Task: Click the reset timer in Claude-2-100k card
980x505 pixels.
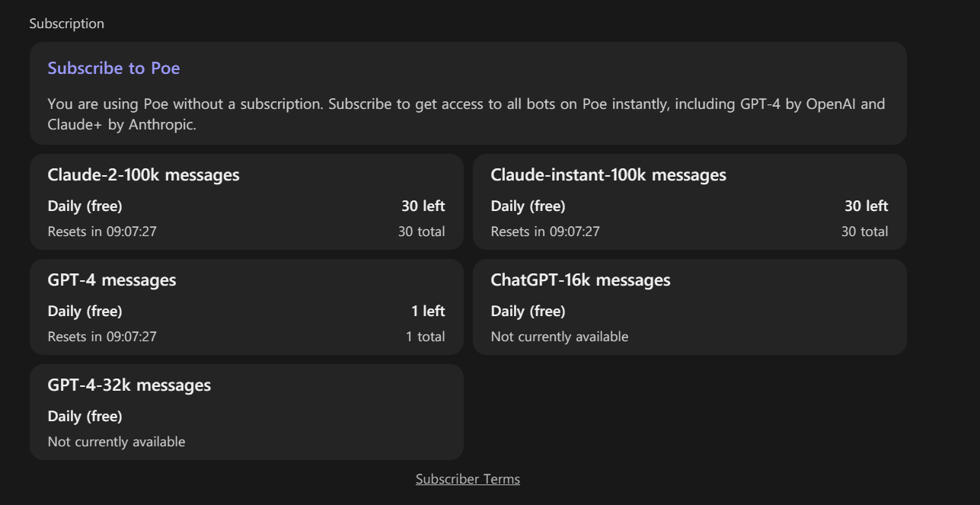Action: tap(102, 232)
